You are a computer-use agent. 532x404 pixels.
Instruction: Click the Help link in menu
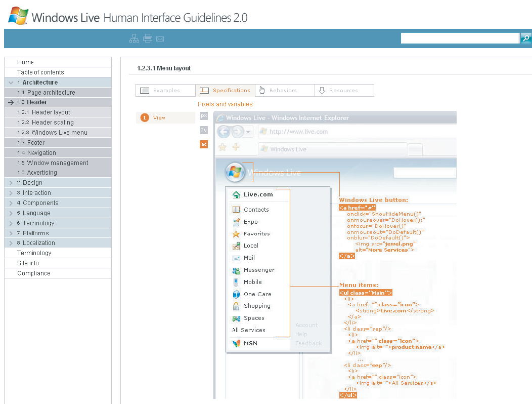(x=301, y=334)
